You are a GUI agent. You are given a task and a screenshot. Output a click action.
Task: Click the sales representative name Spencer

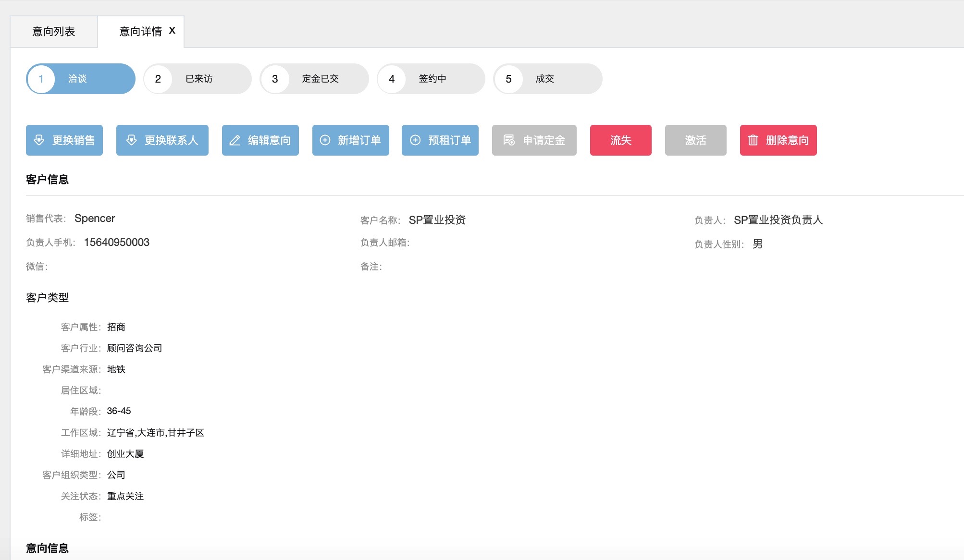95,219
